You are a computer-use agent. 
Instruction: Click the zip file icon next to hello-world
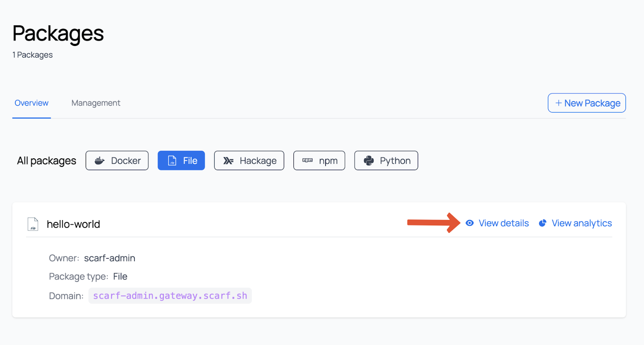pos(33,224)
